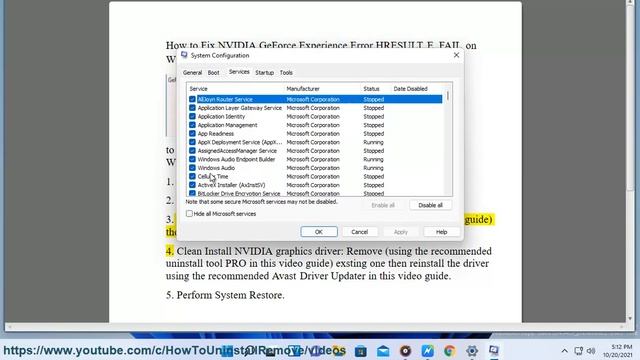
Task: Open volume tray icon
Action: click(x=591, y=351)
